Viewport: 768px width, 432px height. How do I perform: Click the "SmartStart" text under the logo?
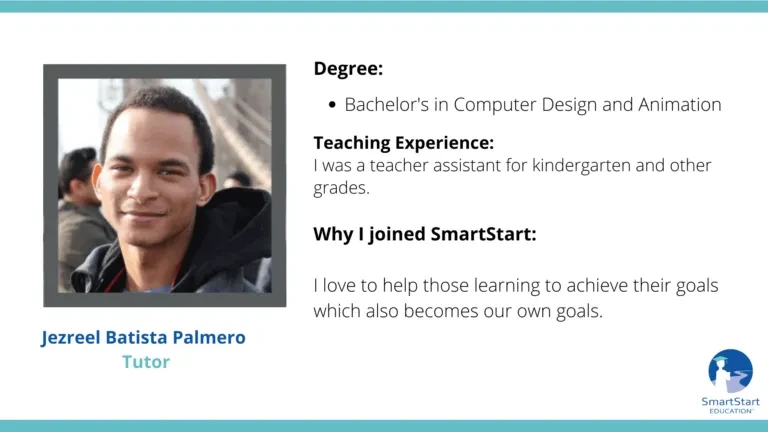tap(730, 402)
